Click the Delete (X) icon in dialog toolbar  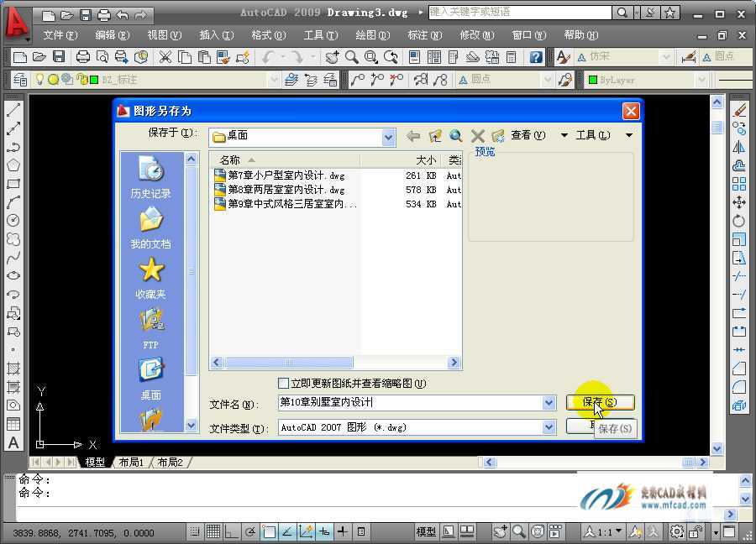(x=477, y=136)
